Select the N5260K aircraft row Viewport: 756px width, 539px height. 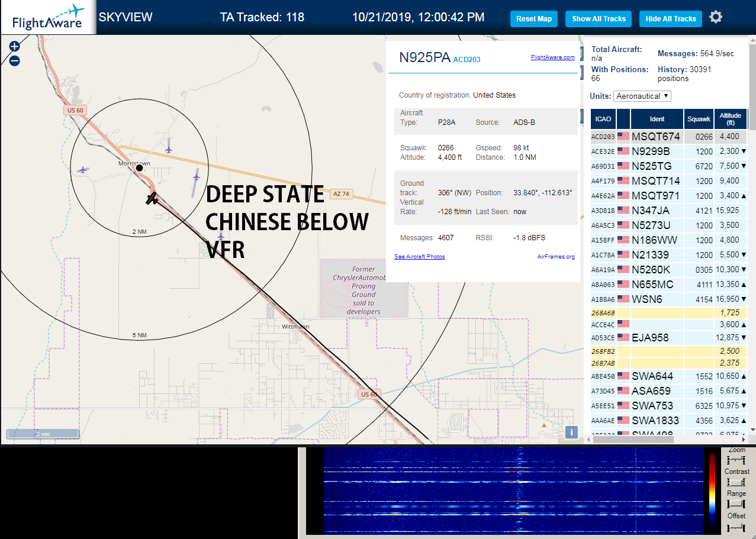point(670,270)
